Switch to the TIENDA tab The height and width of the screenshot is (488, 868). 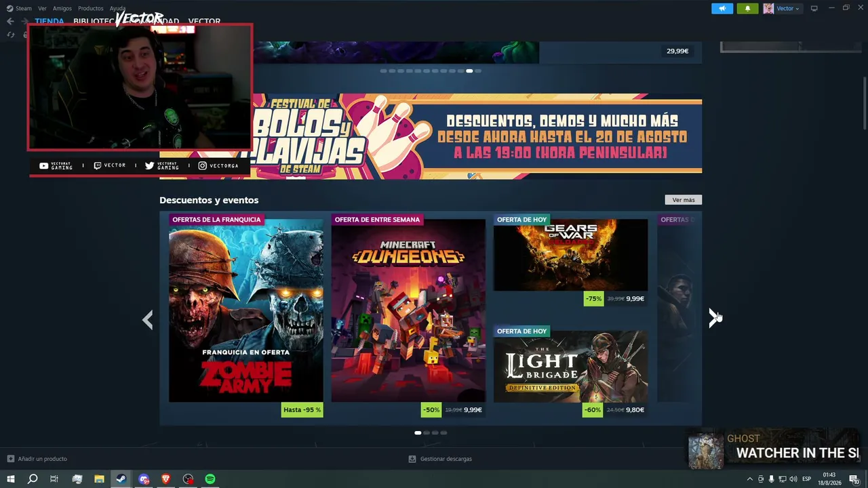click(50, 21)
